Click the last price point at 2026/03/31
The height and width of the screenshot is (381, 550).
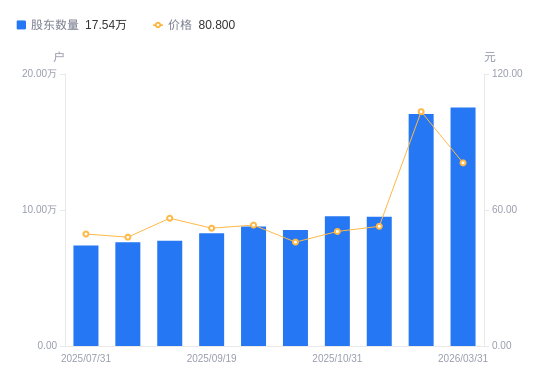(x=463, y=163)
